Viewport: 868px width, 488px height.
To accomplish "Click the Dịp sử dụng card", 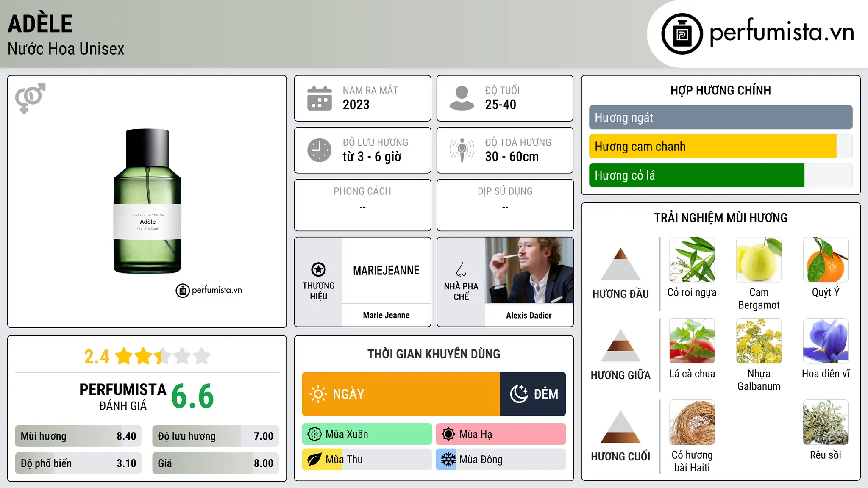I will (x=505, y=205).
